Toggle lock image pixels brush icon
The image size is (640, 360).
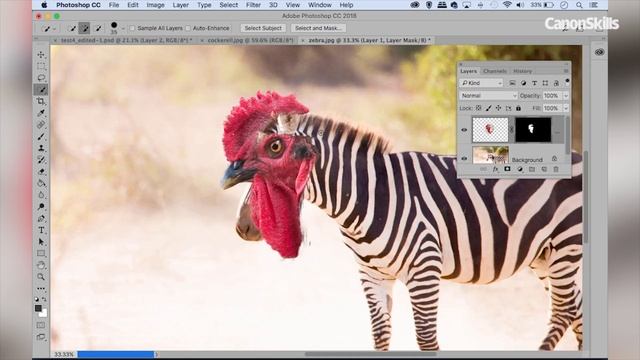488,108
